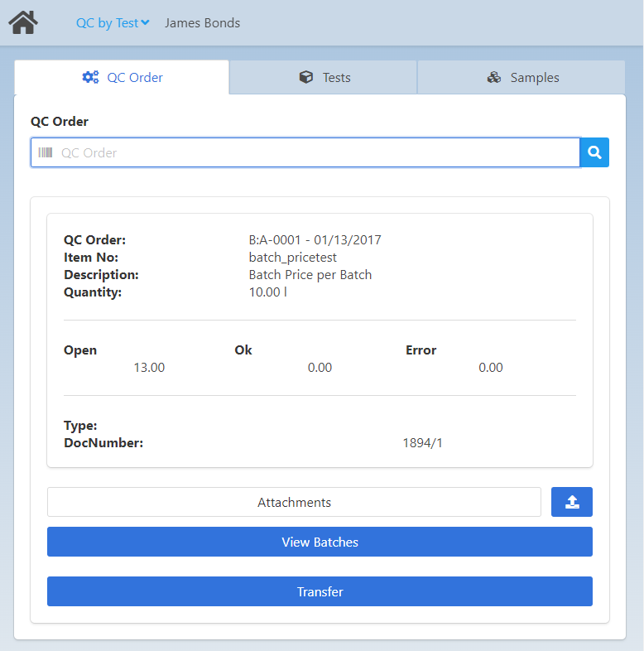Click the stacked cubes icon on Samples tab
644x651 pixels.
494,77
